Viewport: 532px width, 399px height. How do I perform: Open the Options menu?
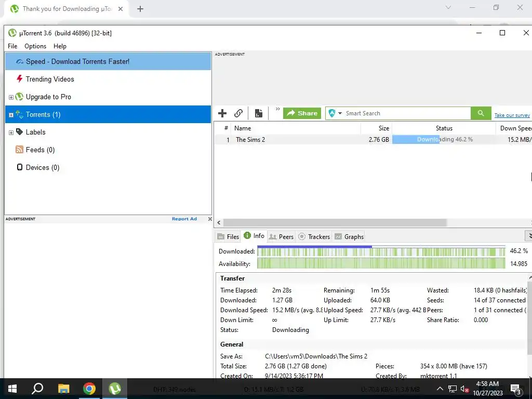(x=35, y=46)
